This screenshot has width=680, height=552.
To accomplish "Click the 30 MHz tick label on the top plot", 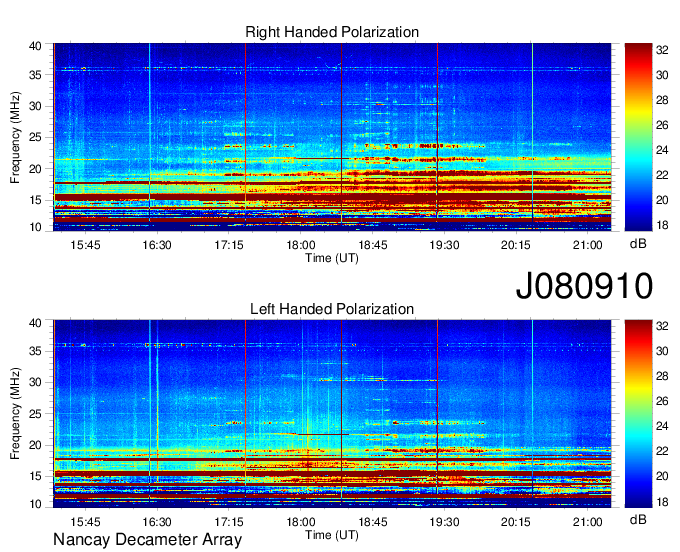I will tap(35, 106).
